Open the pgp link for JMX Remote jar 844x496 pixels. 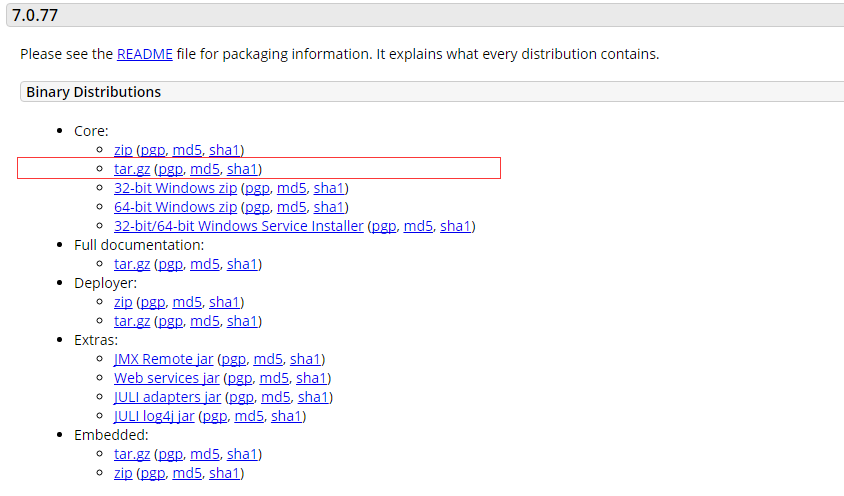(x=233, y=359)
